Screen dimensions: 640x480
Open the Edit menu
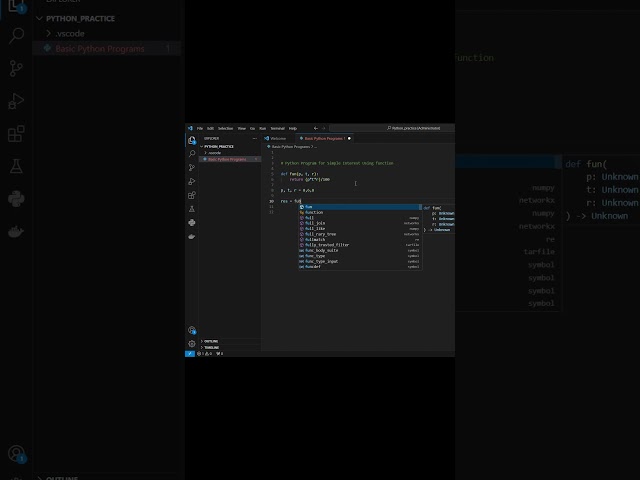[x=211, y=128]
